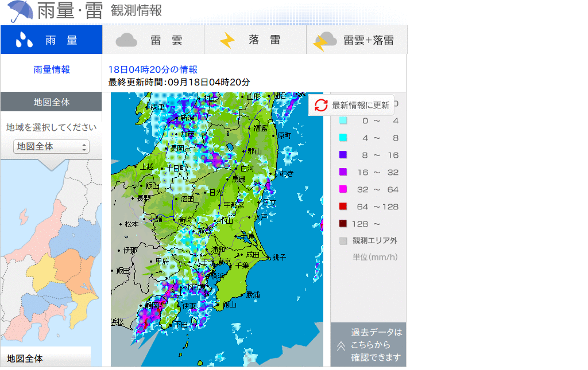This screenshot has height=370, width=588.
Task: Click 長野 label on rainfall map
Action: click(x=144, y=198)
